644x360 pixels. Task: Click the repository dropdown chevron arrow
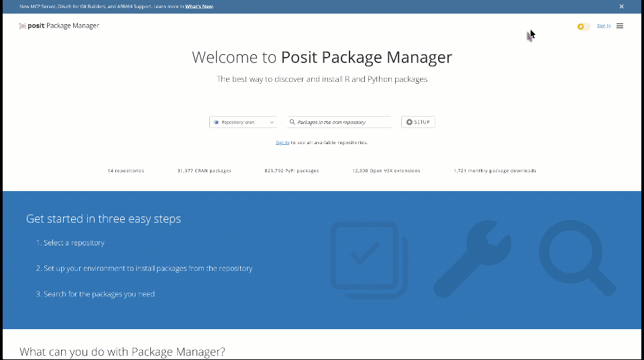(x=272, y=123)
